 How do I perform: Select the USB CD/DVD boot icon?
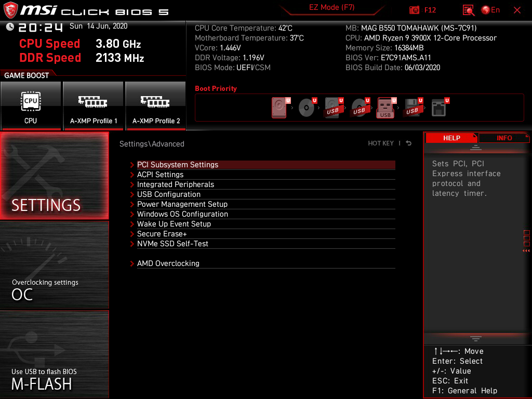pyautogui.click(x=360, y=108)
